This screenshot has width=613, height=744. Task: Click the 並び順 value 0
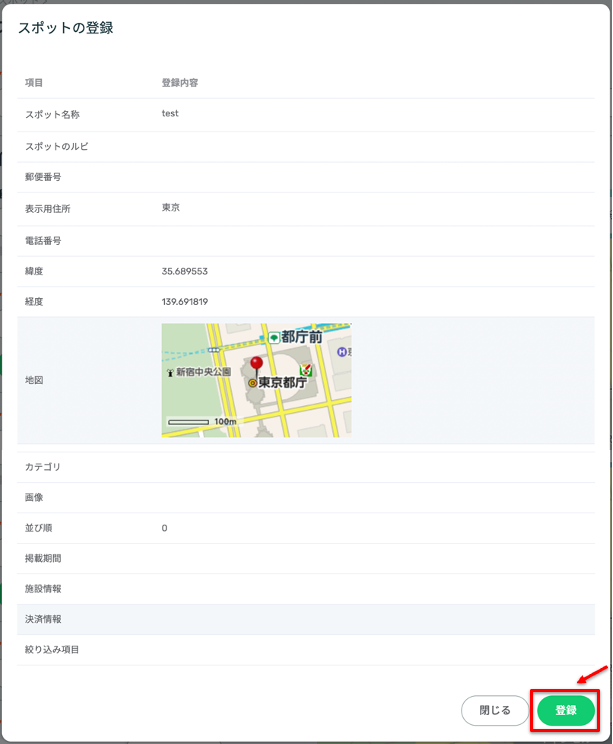164,528
